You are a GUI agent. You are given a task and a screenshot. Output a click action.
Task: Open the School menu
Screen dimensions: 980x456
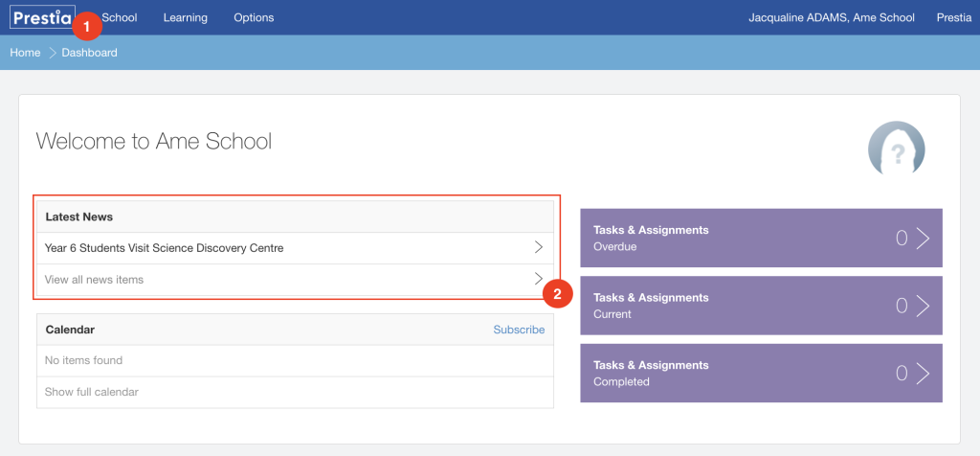(120, 17)
